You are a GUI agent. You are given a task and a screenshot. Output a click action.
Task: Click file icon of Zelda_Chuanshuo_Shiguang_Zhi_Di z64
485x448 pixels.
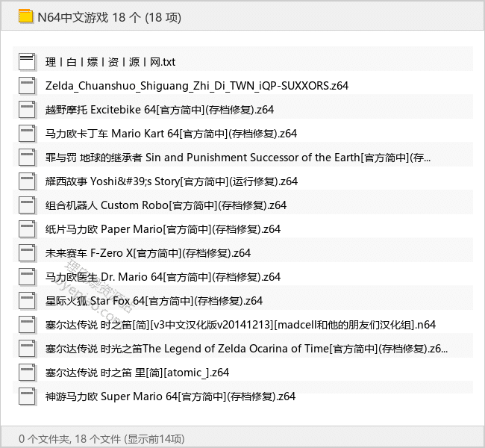click(x=27, y=85)
